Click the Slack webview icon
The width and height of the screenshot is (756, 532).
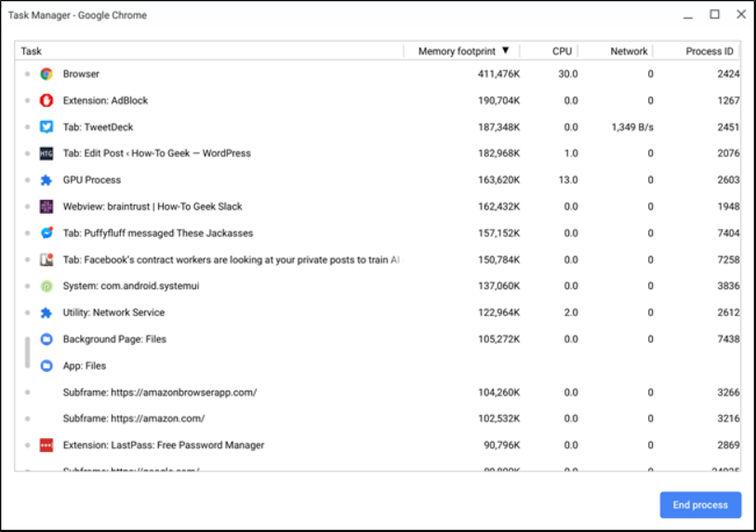[46, 206]
